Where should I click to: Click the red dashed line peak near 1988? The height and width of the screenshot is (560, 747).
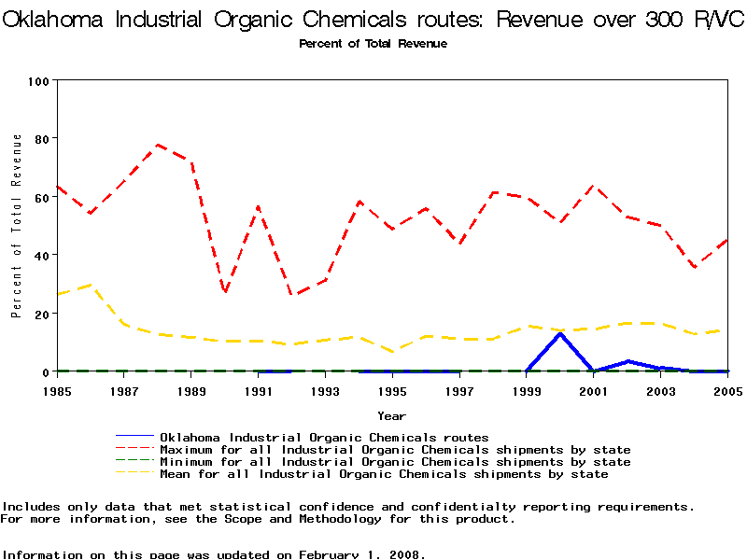[158, 145]
